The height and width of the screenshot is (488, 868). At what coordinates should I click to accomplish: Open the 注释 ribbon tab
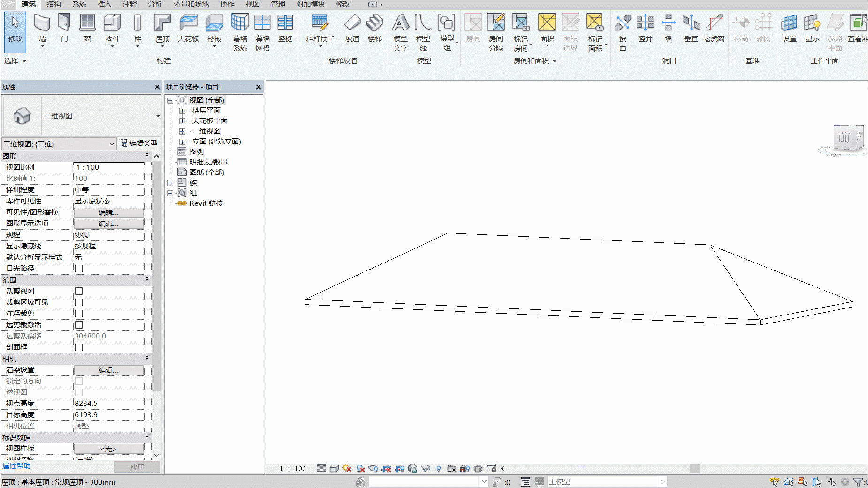click(130, 4)
